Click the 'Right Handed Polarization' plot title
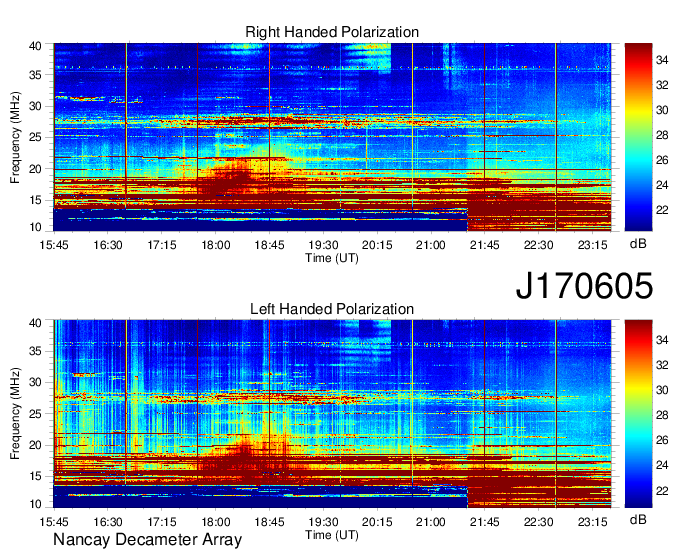680x552 pixels. tap(332, 32)
